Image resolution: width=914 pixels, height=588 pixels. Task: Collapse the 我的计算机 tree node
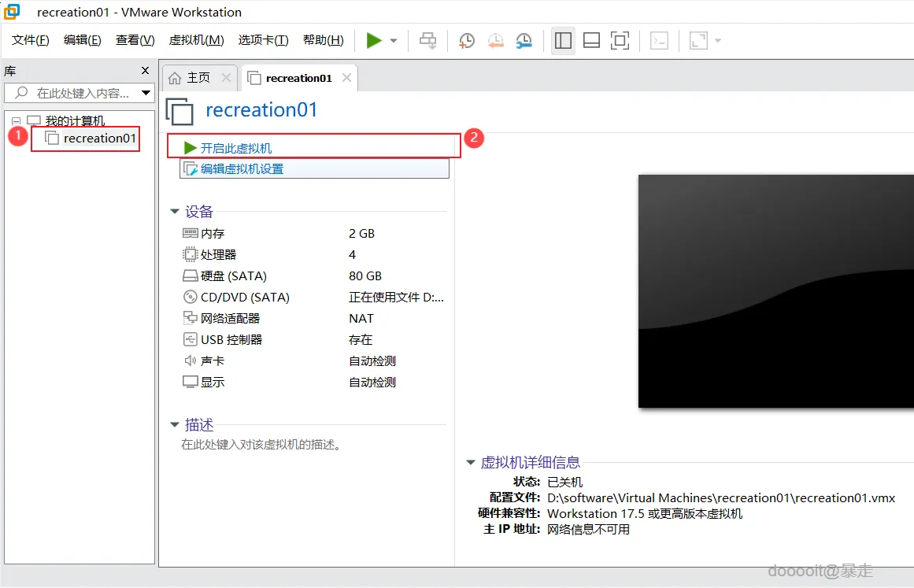point(17,121)
